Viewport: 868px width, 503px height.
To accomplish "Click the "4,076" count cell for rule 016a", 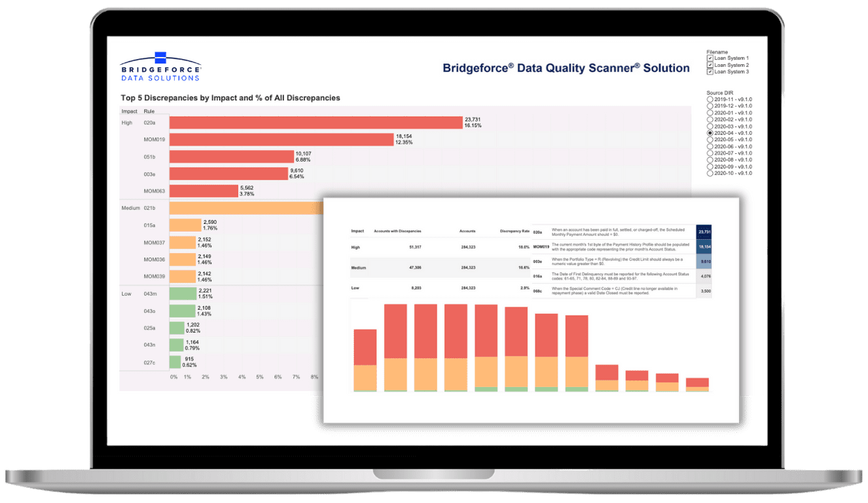I will click(704, 276).
